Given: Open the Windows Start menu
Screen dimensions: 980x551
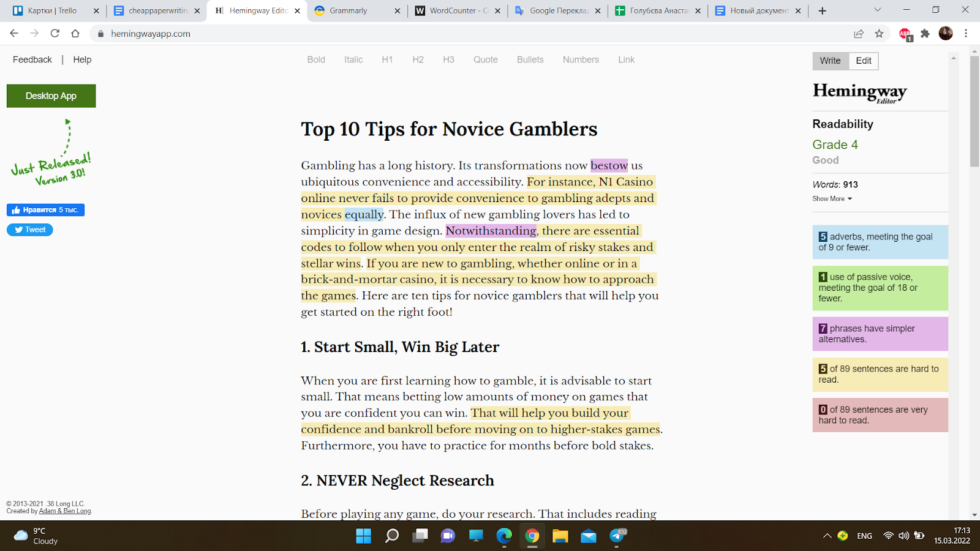Looking at the screenshot, I should click(x=364, y=536).
